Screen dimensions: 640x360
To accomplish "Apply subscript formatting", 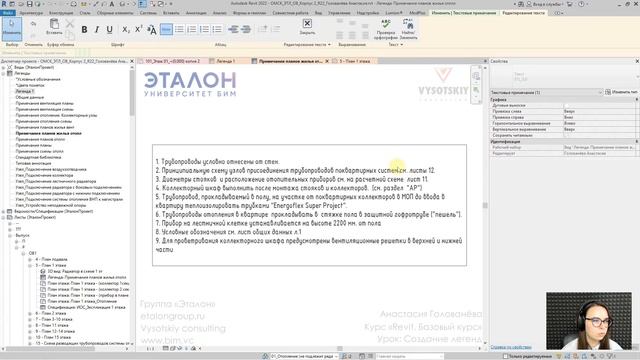I will tap(126, 29).
